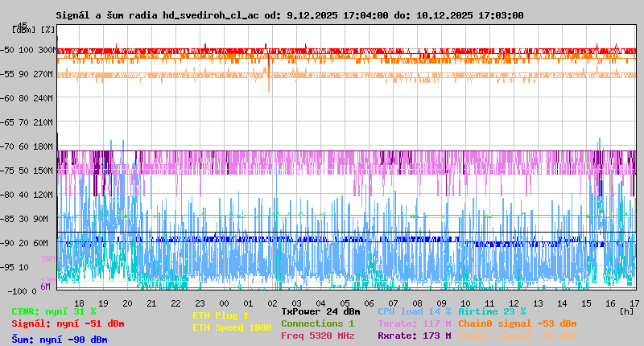The image size is (644, 346).
Task: Select the TxPower 24 dBm label
Action: click(x=320, y=311)
